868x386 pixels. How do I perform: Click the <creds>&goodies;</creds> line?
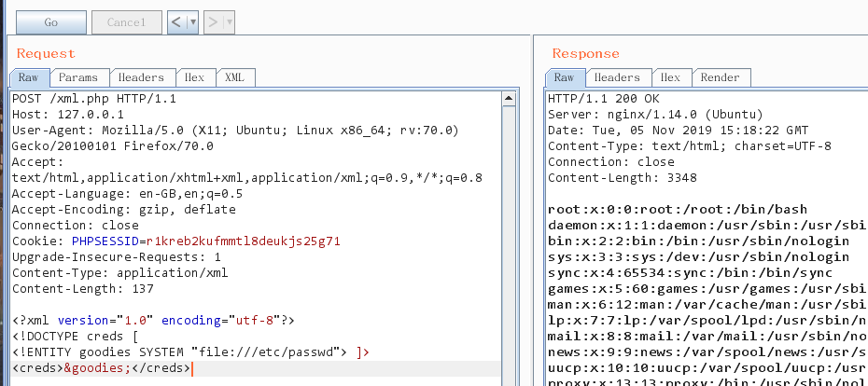tap(102, 367)
